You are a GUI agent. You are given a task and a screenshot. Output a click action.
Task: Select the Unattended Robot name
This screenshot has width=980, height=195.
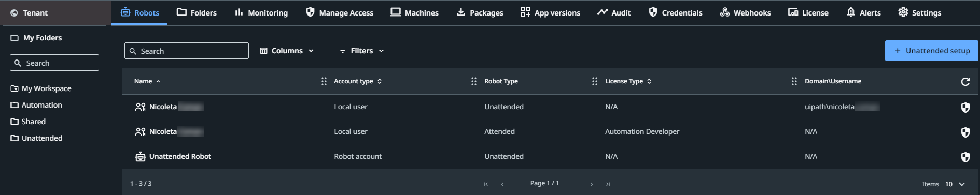tap(180, 156)
